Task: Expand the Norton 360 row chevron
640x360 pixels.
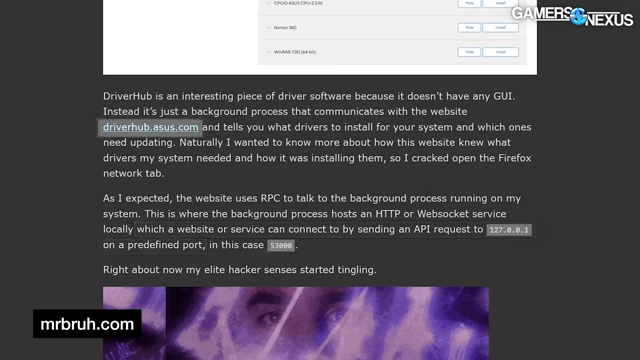Action: [x=269, y=28]
